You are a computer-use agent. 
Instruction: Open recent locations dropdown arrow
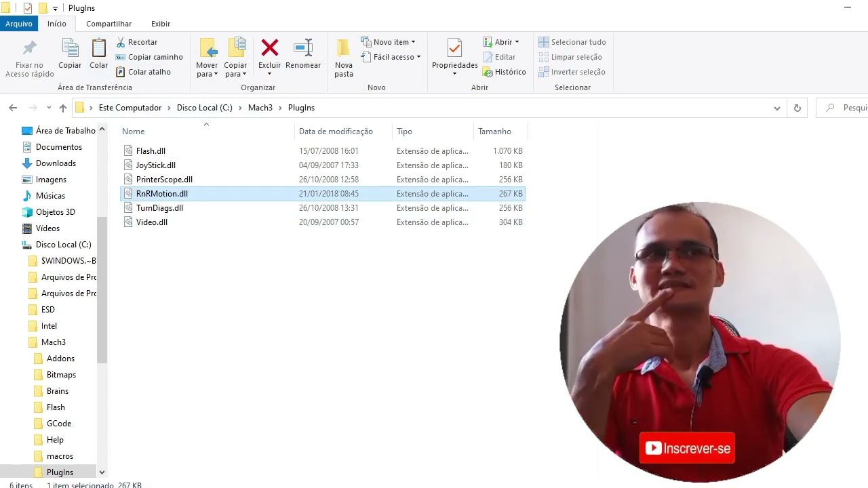tap(49, 108)
